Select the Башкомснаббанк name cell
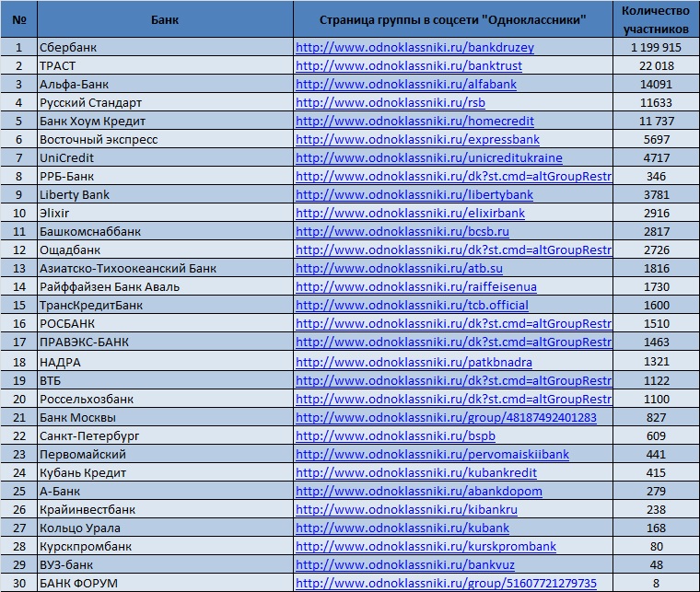Viewport: 700px width, 592px height. coord(165,231)
